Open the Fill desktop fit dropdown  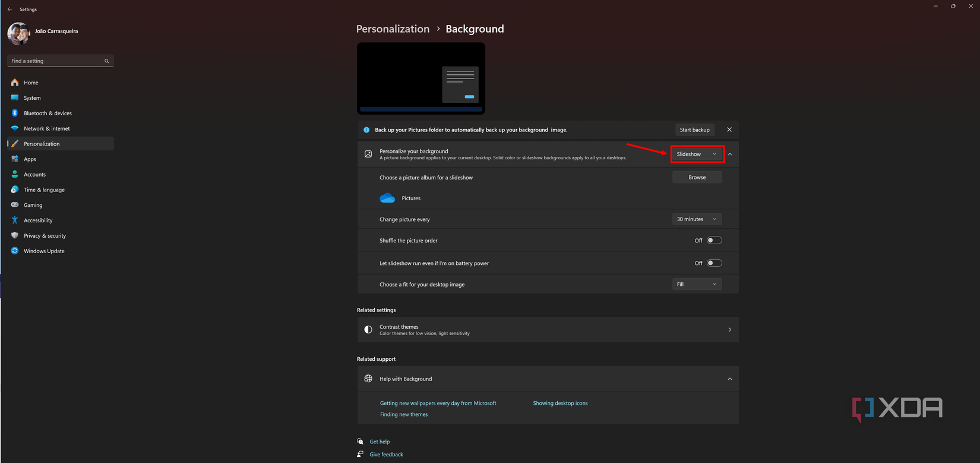click(x=697, y=284)
